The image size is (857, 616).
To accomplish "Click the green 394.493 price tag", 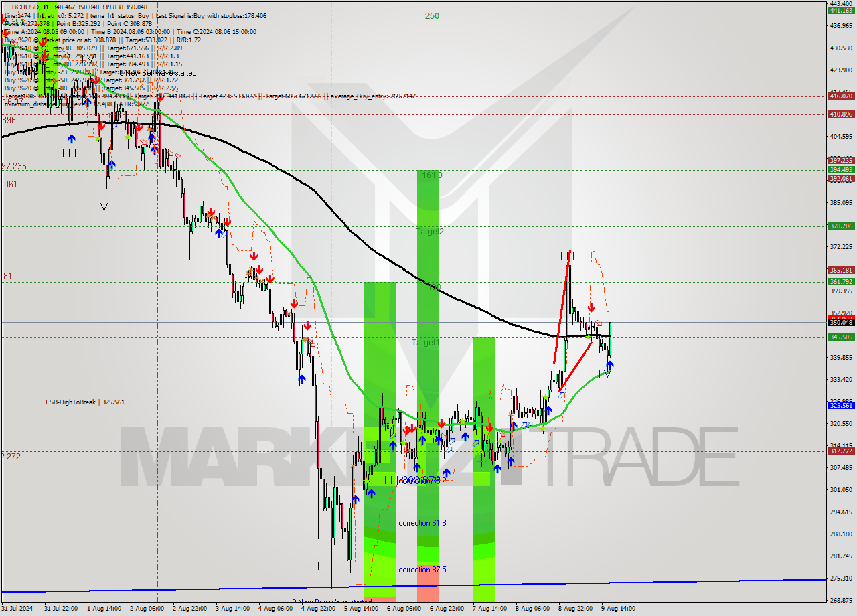I will coord(841,170).
